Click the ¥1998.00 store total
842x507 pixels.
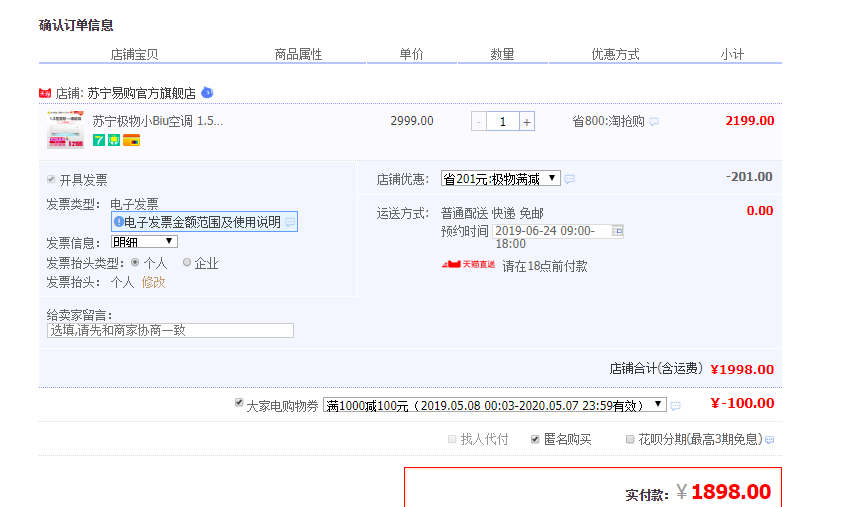point(742,370)
